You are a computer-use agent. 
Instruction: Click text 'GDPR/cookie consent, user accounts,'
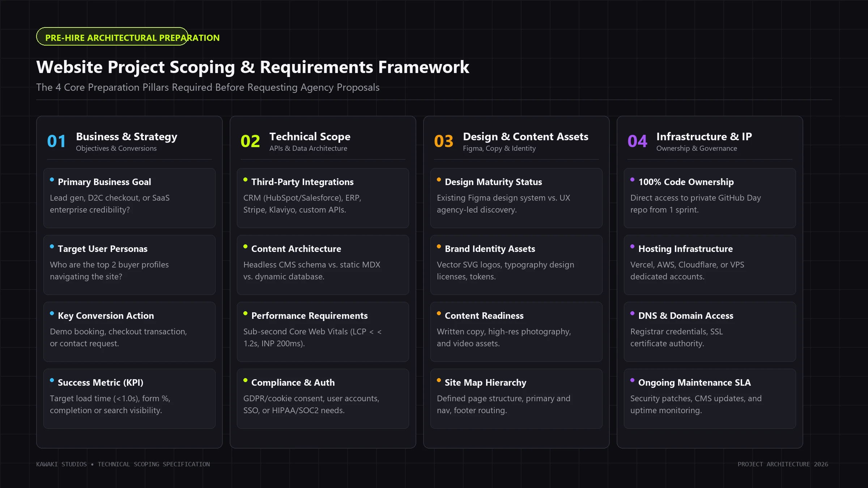(311, 399)
